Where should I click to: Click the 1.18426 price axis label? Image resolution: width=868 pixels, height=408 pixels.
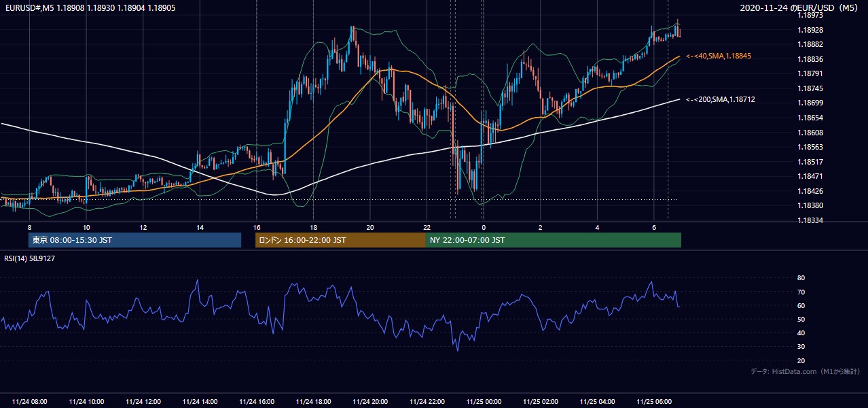pyautogui.click(x=810, y=191)
